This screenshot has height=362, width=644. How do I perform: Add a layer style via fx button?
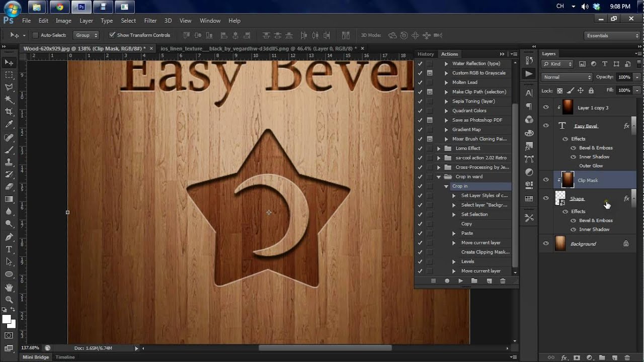[x=564, y=358]
